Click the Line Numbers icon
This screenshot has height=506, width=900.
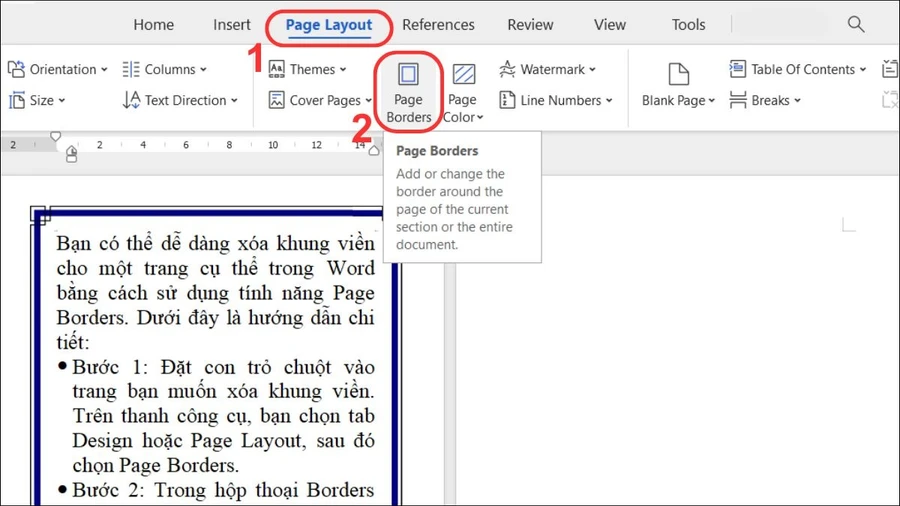pyautogui.click(x=507, y=100)
